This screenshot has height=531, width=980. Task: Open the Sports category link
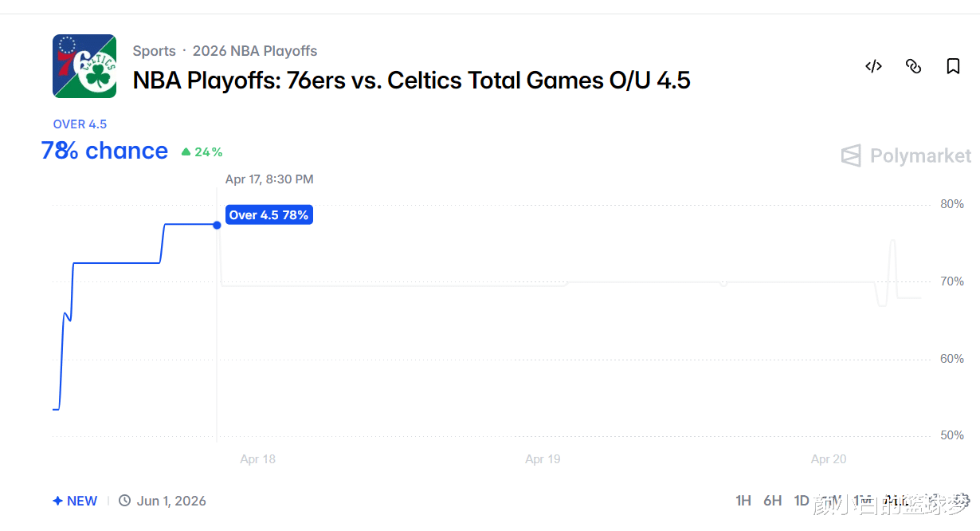(x=154, y=51)
